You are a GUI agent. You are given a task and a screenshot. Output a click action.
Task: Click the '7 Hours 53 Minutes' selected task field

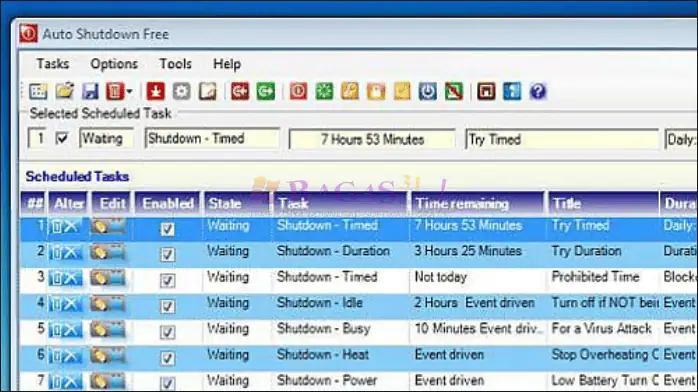click(x=372, y=139)
